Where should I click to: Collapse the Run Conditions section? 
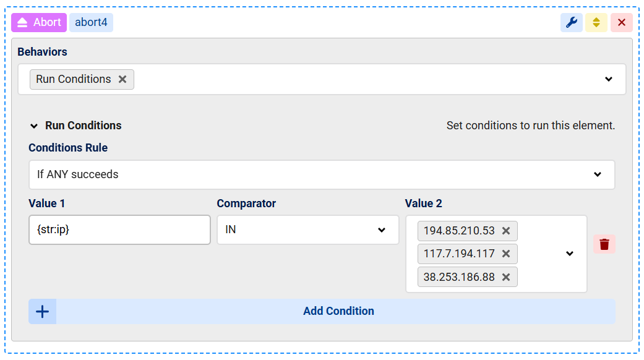point(34,126)
